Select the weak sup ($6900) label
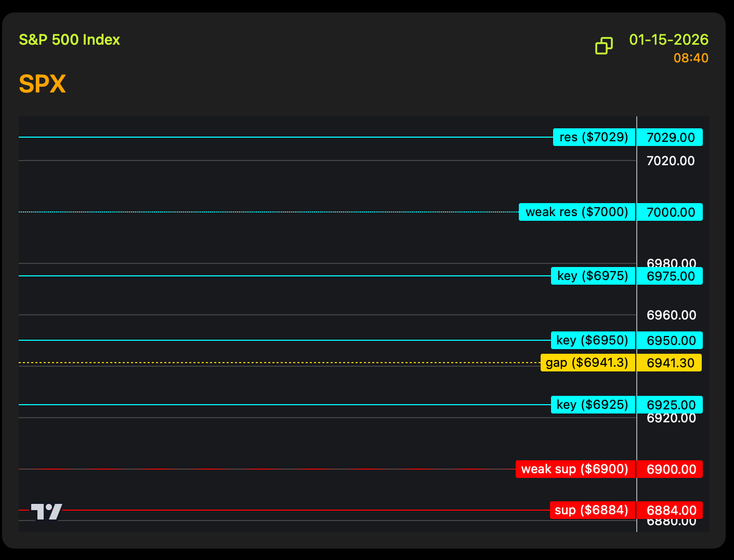 pos(575,469)
